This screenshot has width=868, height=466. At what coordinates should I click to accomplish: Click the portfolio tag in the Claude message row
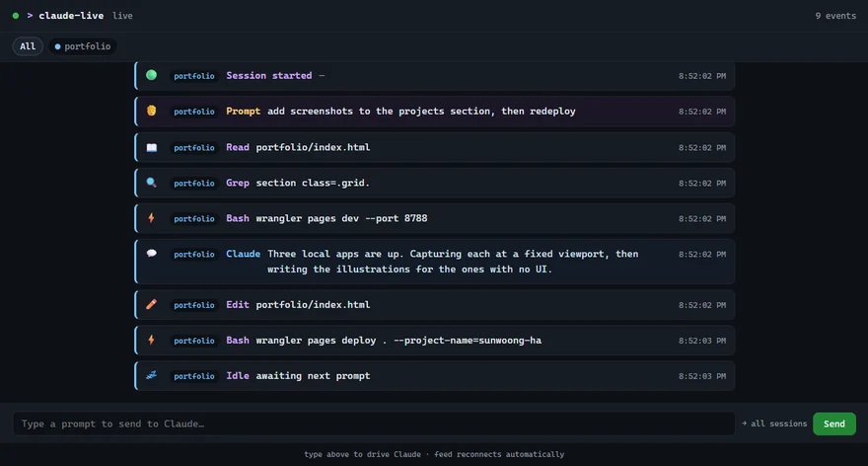tap(193, 255)
